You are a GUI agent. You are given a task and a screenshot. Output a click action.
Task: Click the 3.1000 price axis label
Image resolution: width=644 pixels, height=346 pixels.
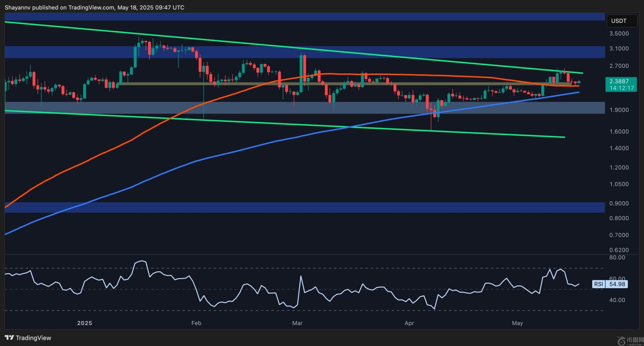click(619, 48)
